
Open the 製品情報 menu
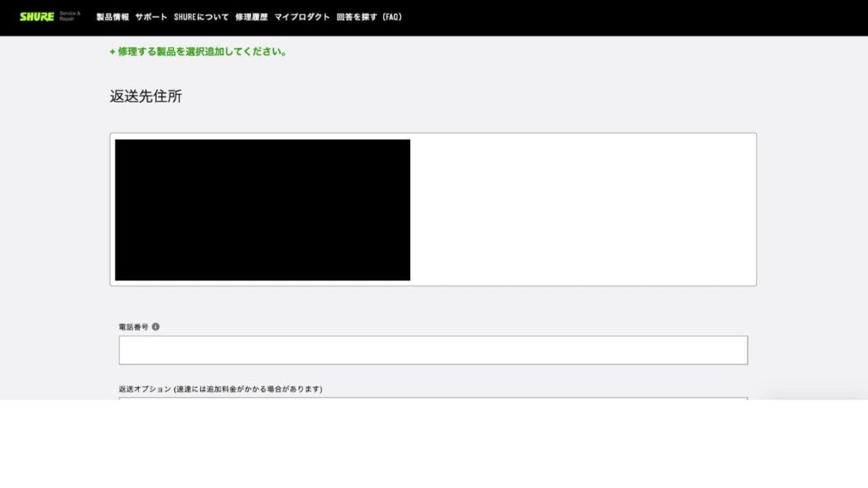click(112, 17)
